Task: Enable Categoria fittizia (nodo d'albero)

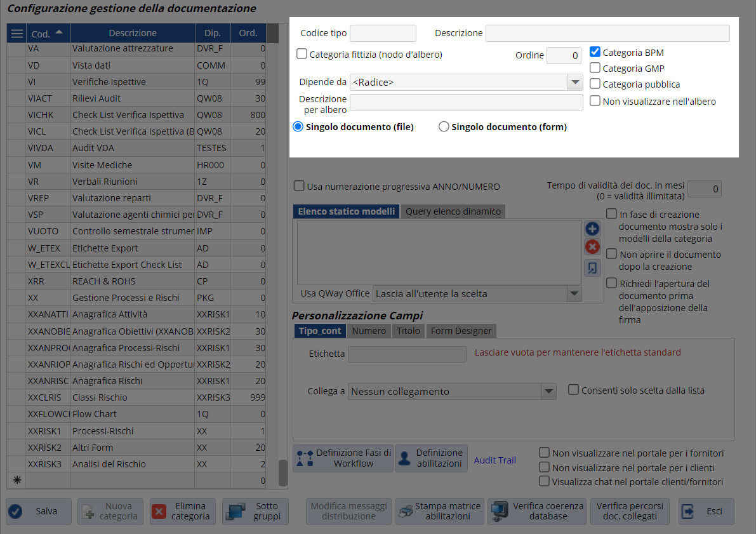Action: 302,55
